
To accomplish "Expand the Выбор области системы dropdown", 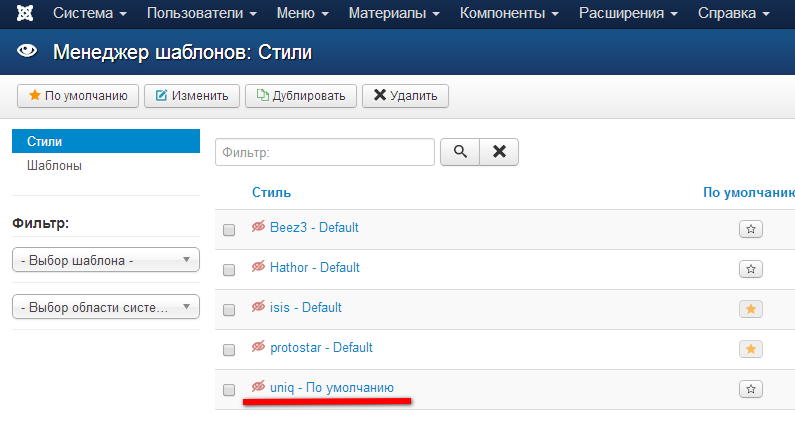I will click(105, 307).
